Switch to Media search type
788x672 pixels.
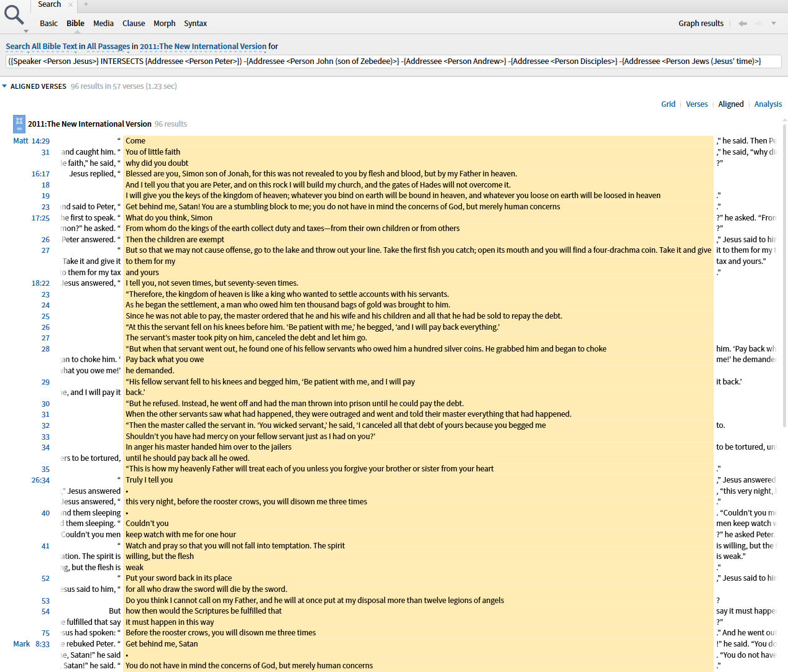coord(103,23)
